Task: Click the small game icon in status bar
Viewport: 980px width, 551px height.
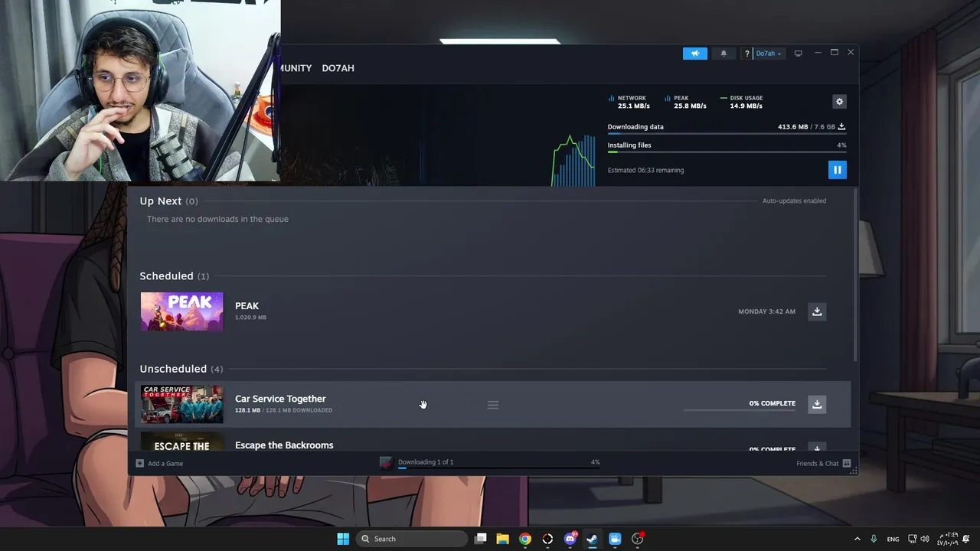Action: [x=386, y=462]
